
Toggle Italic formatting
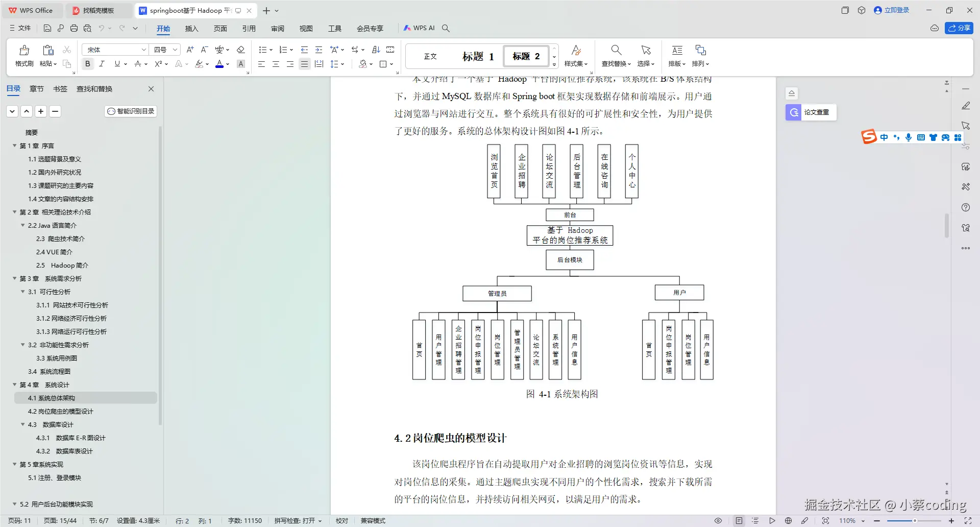click(x=102, y=64)
